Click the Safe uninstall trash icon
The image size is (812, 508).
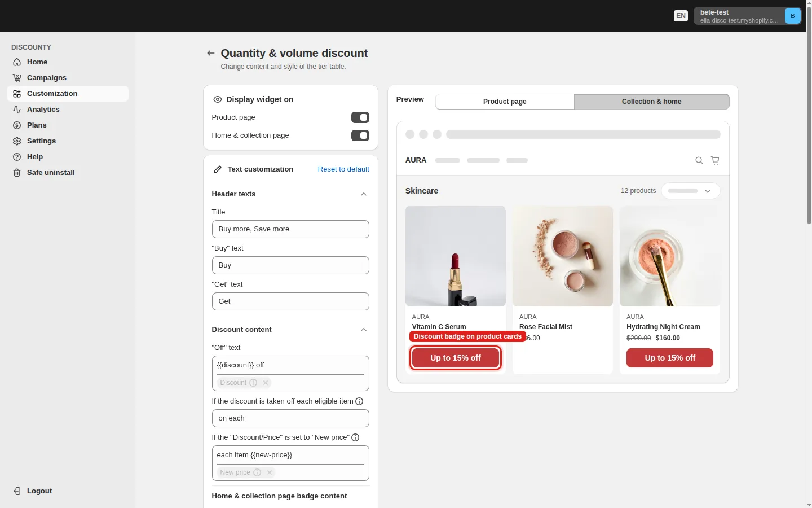(17, 173)
